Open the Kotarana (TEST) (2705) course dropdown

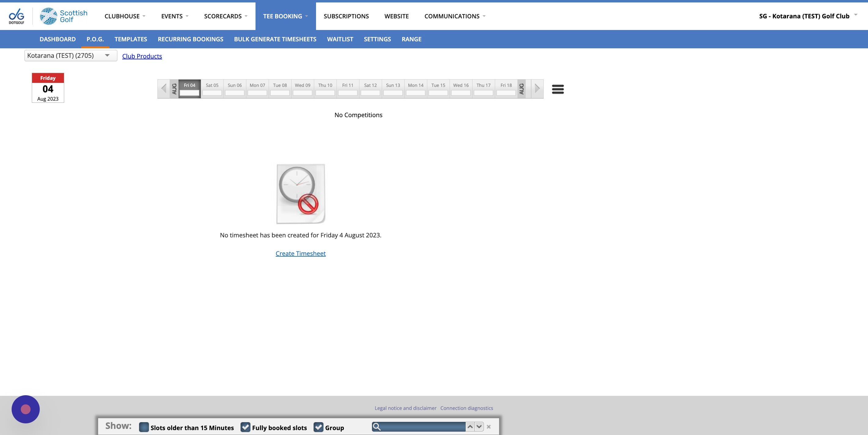[x=71, y=56]
